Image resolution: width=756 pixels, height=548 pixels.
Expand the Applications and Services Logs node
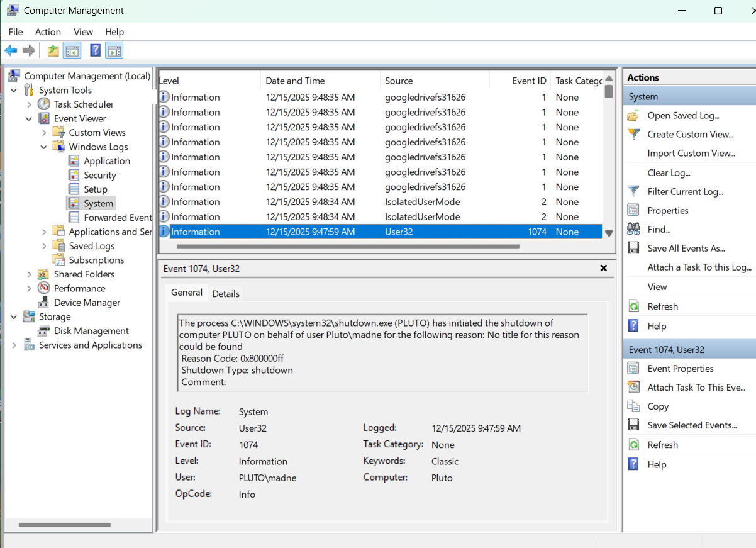(44, 232)
